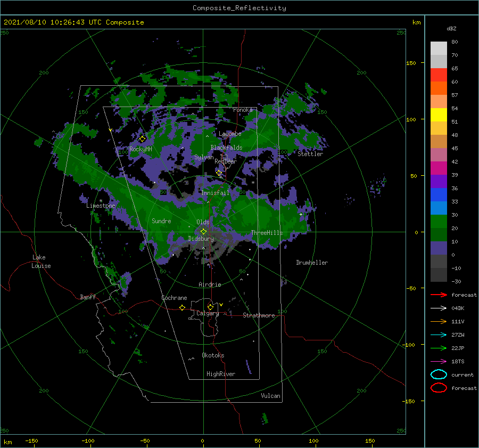Click the red forecast ellipse icon
Screen dimensions: 479x448
[x=439, y=388]
